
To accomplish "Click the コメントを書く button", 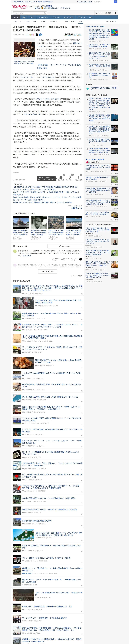I will point(65,246).
